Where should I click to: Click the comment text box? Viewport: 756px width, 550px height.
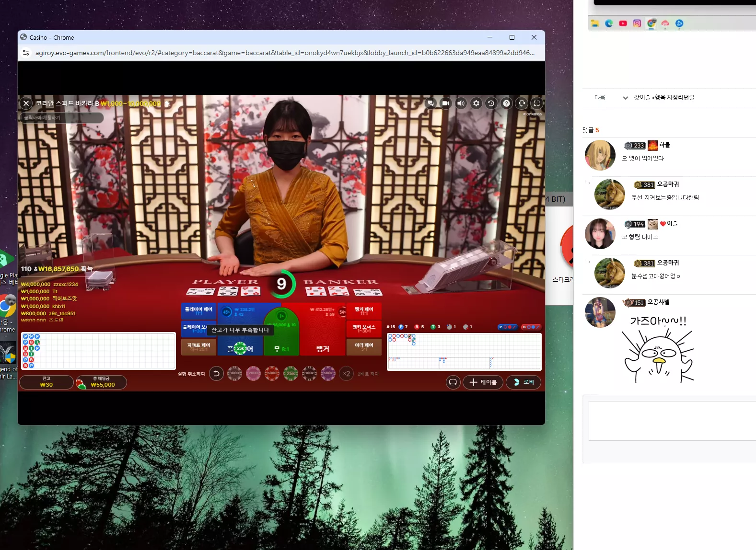point(672,421)
